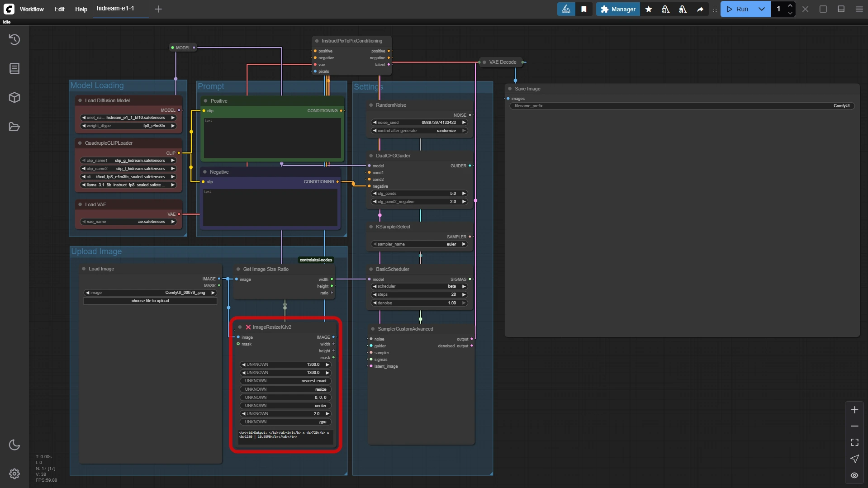Click the noise_seed value field
The image size is (868, 488).
point(419,123)
